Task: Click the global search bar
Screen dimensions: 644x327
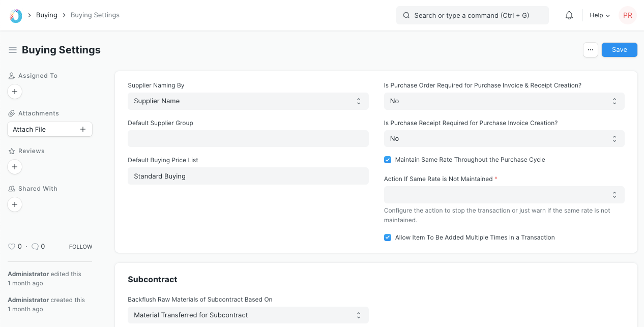Action: point(472,15)
